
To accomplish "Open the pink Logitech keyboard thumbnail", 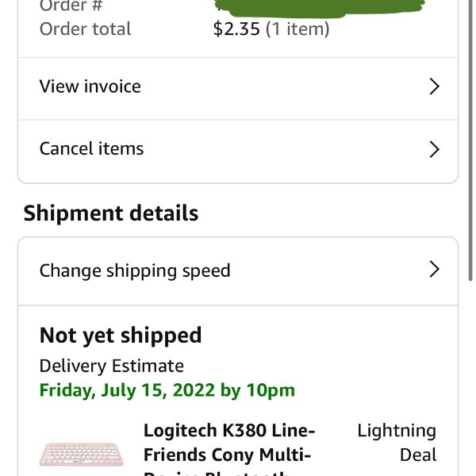I will [x=82, y=454].
